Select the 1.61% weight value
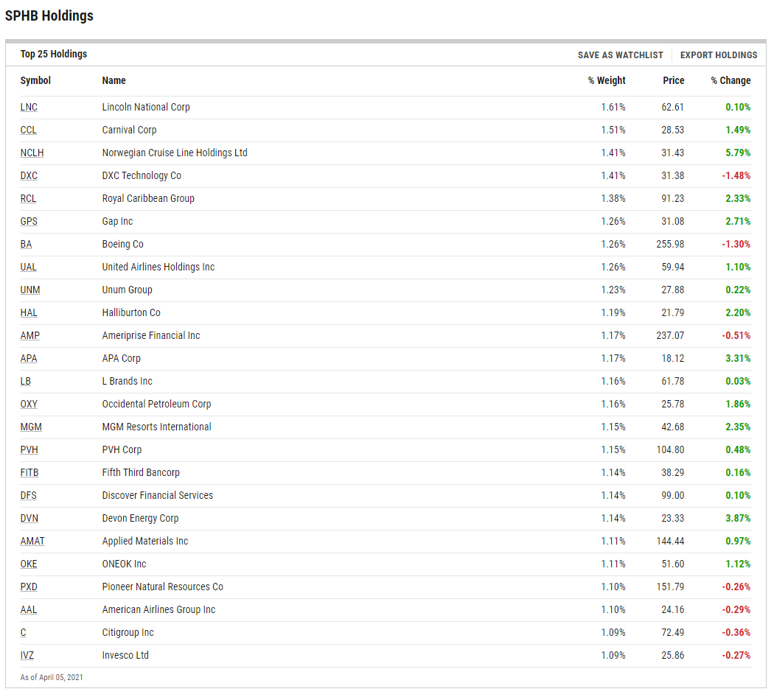This screenshot has height=700, width=774. click(613, 107)
